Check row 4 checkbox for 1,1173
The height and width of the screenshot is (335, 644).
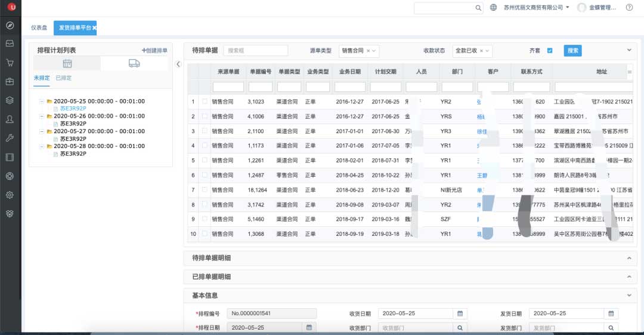(x=205, y=145)
